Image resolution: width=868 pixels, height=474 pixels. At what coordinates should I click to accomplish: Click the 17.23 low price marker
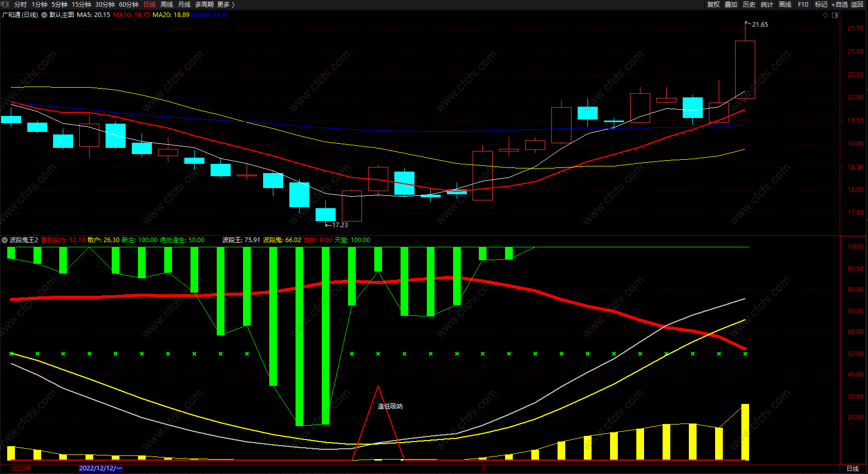[340, 225]
